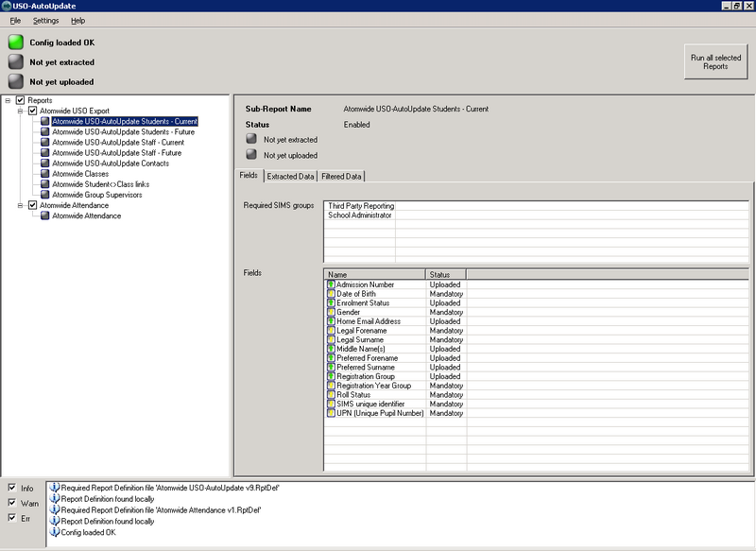
Task: Switch to the Filtered Data tab
Action: 341,177
